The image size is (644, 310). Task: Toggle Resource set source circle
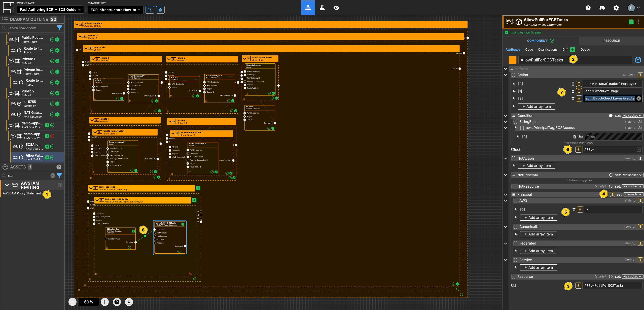[x=611, y=277]
